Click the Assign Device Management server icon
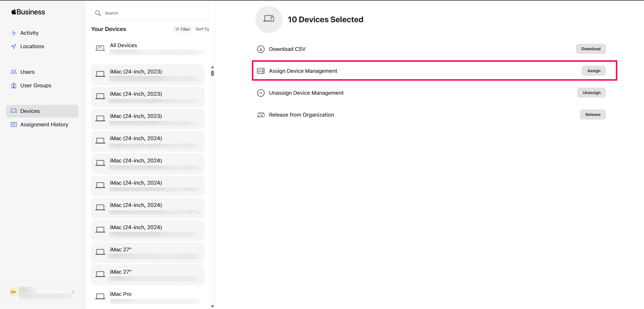Screen dimensions: 644x309 coord(261,71)
